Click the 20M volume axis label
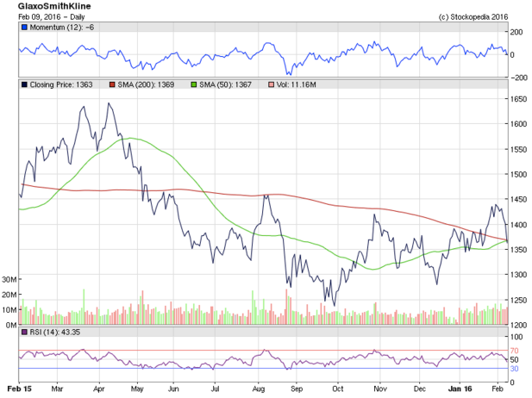The height and width of the screenshot is (398, 532). 9,295
